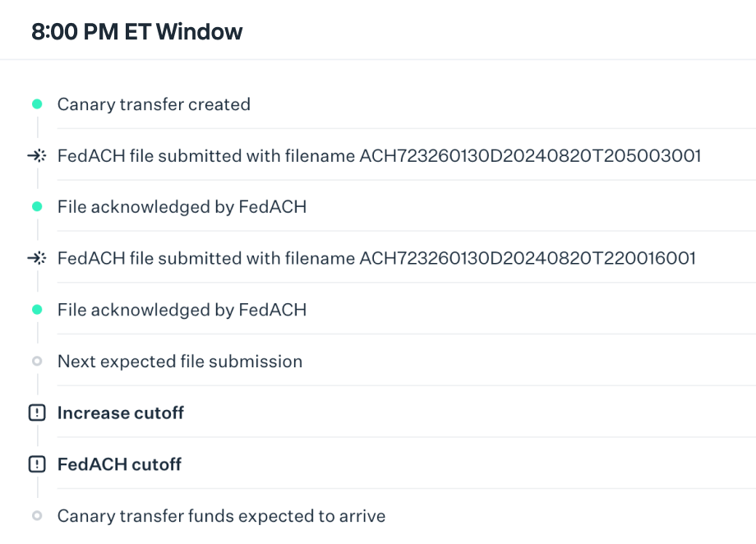This screenshot has width=756, height=544.
Task: Select Canary transfer funds expected to arrive
Action: [221, 516]
